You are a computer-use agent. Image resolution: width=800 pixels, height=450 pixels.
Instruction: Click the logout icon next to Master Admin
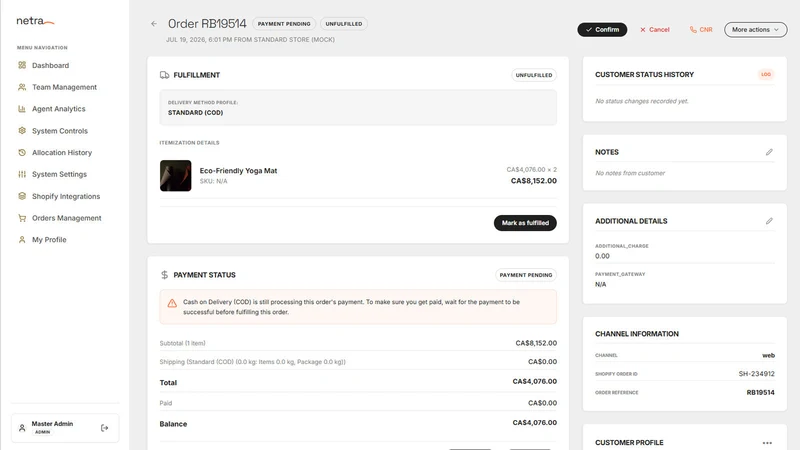[105, 428]
